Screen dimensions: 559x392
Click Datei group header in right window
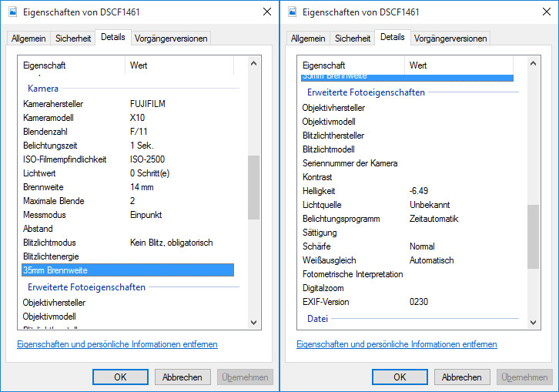pyautogui.click(x=317, y=319)
